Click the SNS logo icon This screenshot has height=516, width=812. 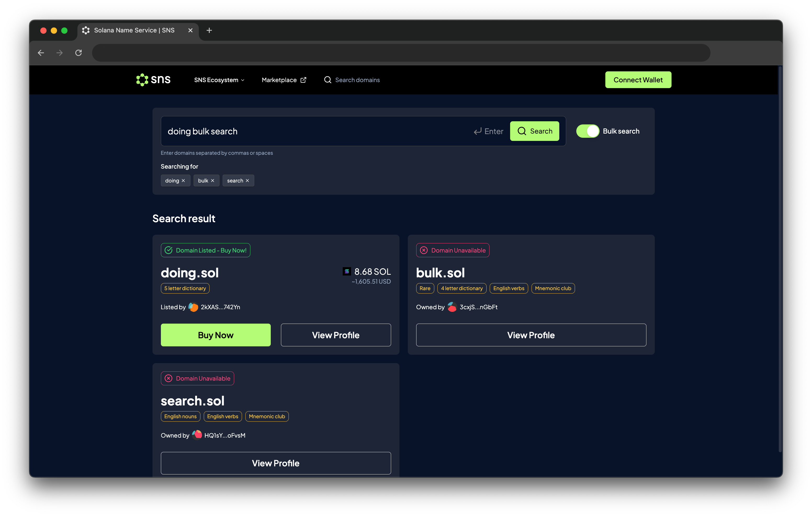(142, 80)
